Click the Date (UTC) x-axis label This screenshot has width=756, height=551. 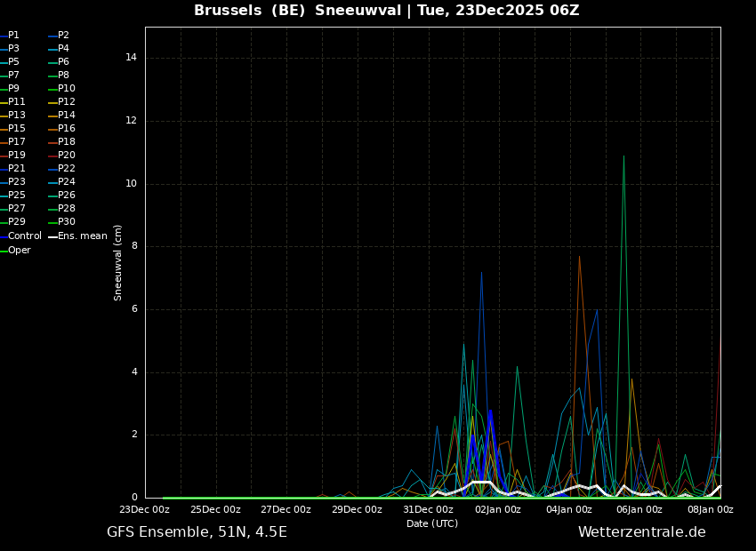coord(432,524)
